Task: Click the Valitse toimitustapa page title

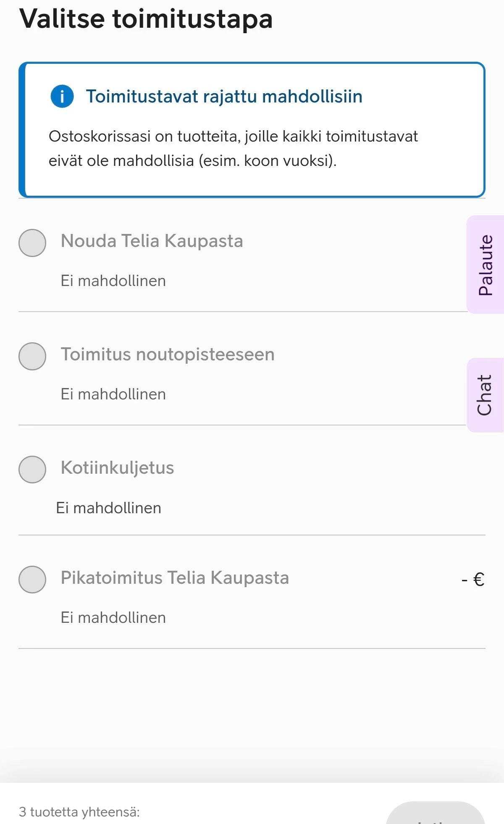Action: [x=146, y=19]
